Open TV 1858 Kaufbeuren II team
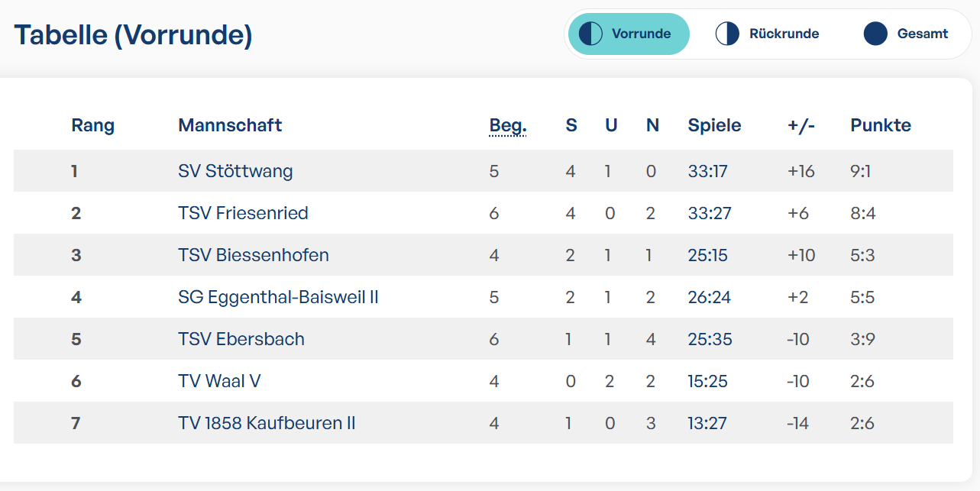 coord(267,423)
